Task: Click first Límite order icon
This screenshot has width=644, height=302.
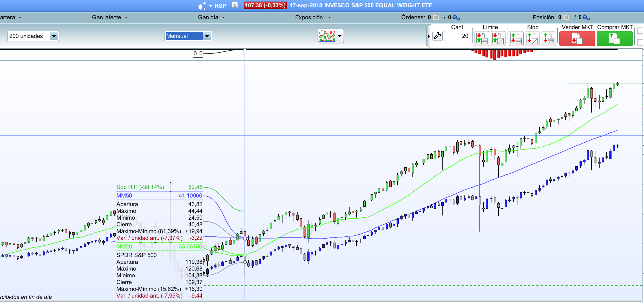Action: point(482,38)
